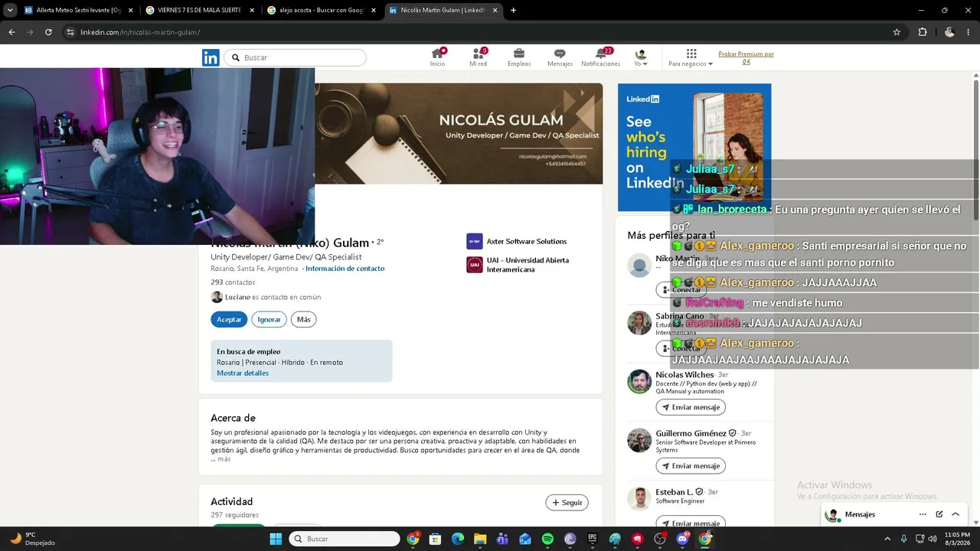This screenshot has height=551, width=980.
Task: Open the See who's hiring LinkedIn ad
Action: tap(694, 147)
